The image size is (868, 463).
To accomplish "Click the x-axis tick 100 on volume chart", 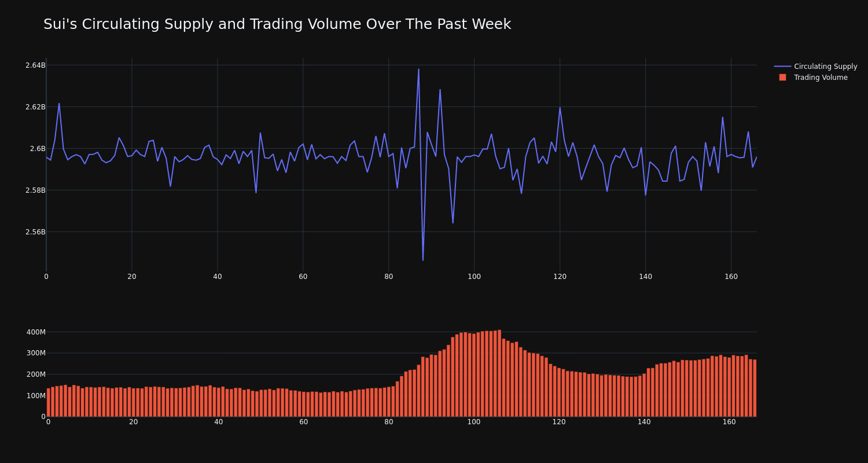I will [x=474, y=422].
